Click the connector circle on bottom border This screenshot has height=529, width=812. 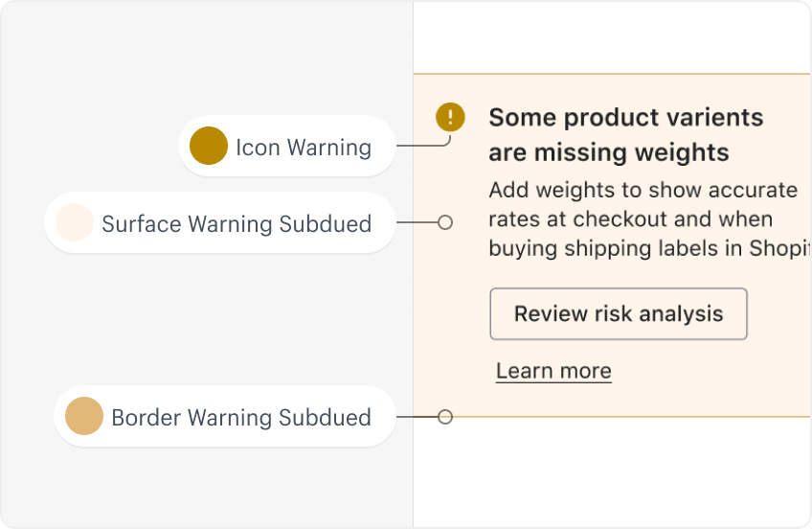pos(445,417)
